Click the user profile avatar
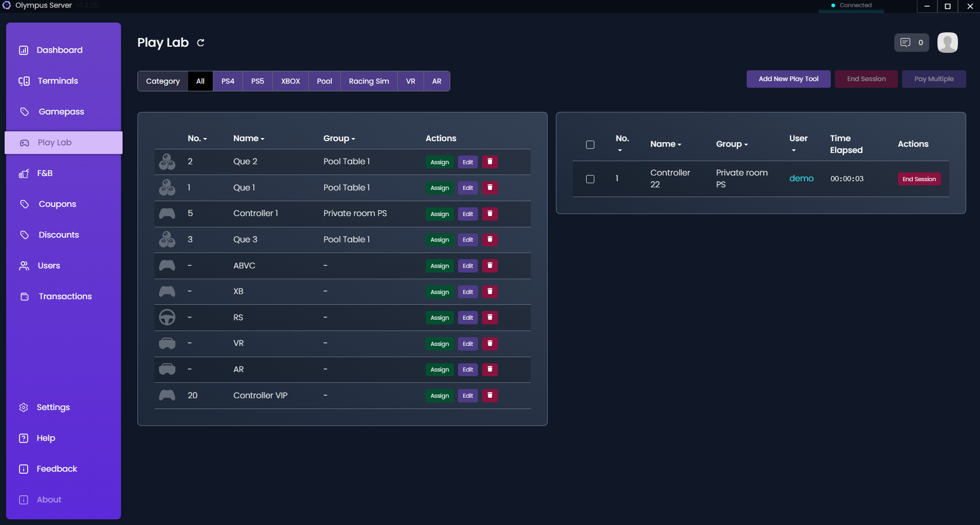The width and height of the screenshot is (980, 525). pyautogui.click(x=947, y=43)
